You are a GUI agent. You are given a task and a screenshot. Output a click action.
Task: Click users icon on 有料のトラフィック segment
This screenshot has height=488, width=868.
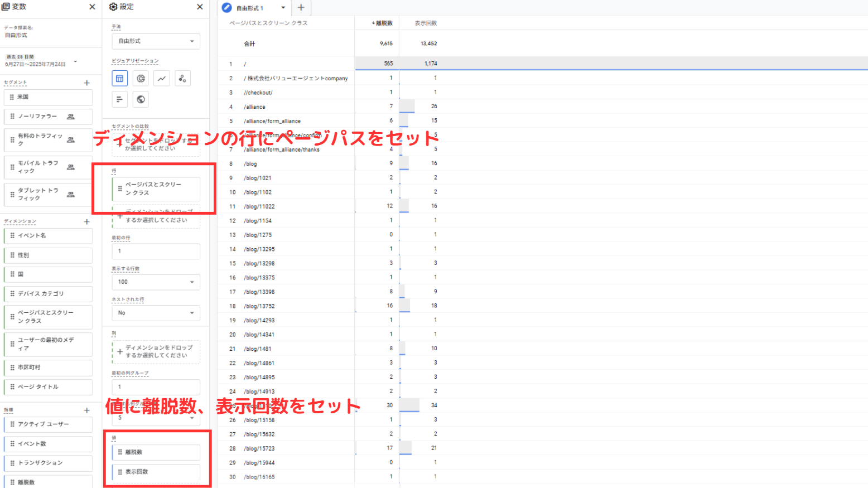pos(71,140)
